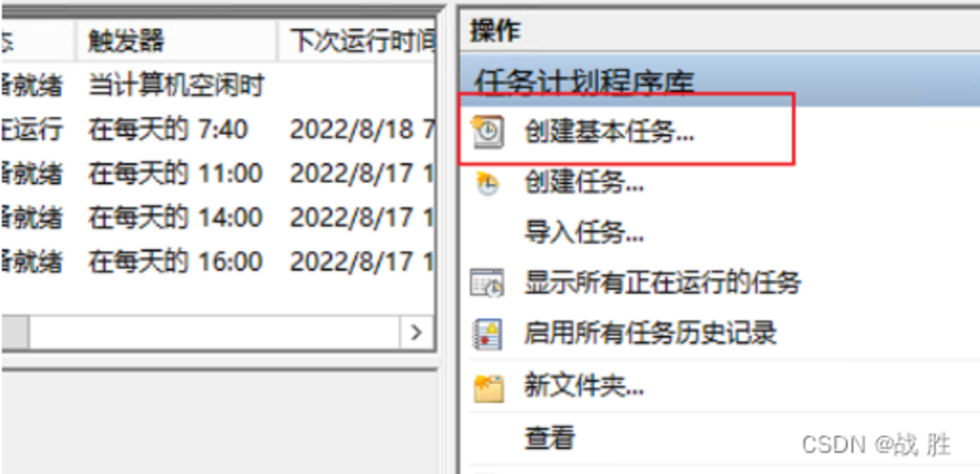Click the Create Basic Task clock icon
The height and width of the screenshot is (474, 980).
[487, 131]
